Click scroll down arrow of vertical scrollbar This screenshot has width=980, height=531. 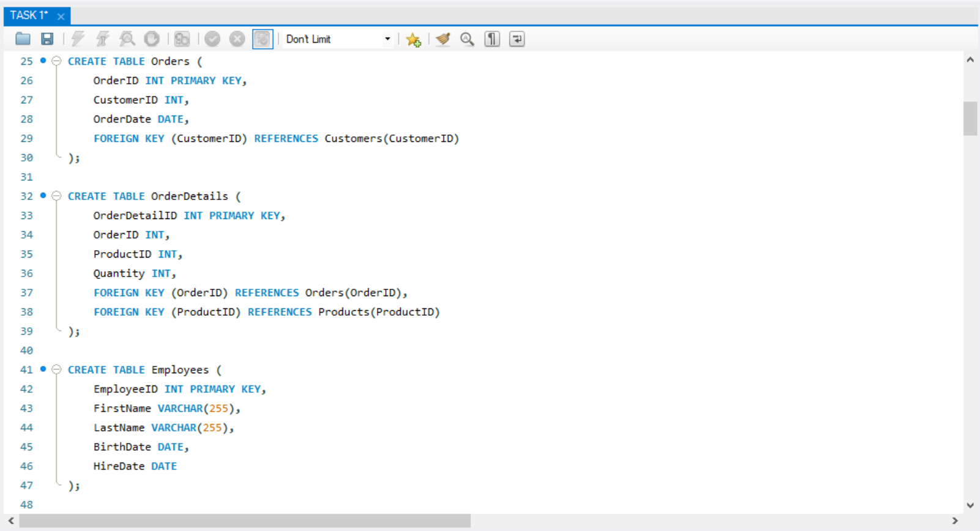970,505
